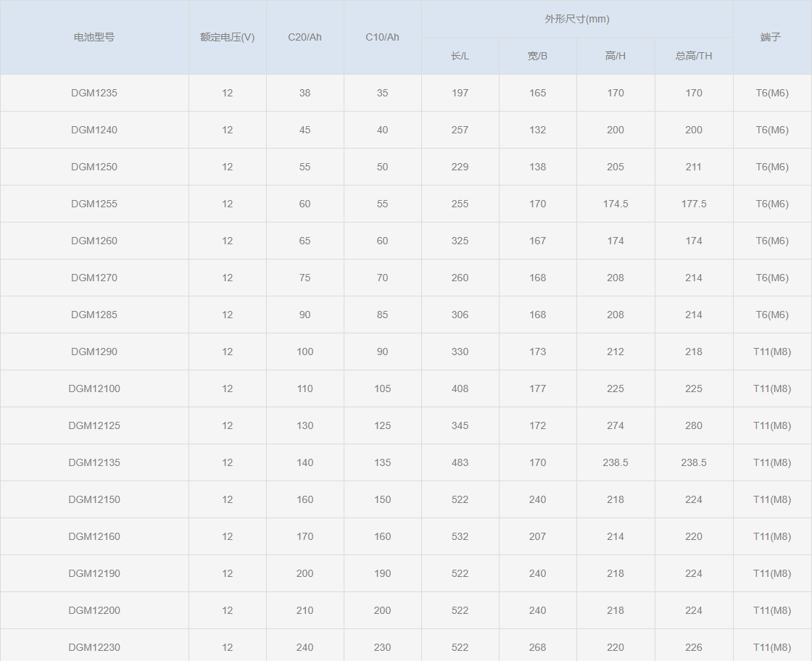The image size is (812, 661).
Task: Click the DGM1255 model cell
Action: [94, 204]
